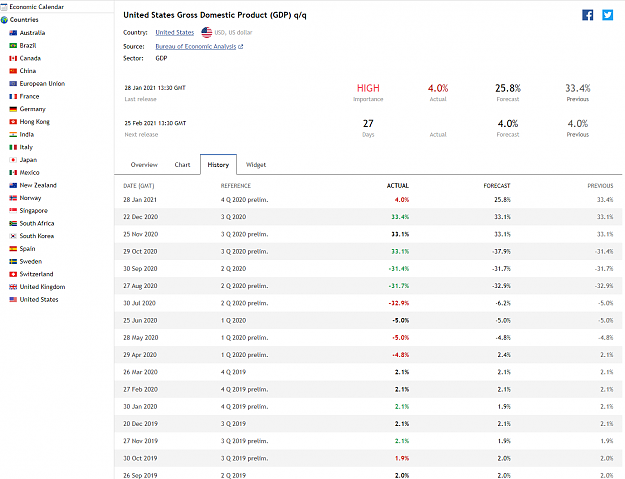The width and height of the screenshot is (625, 479).
Task: Share on Twitter icon
Action: point(607,15)
